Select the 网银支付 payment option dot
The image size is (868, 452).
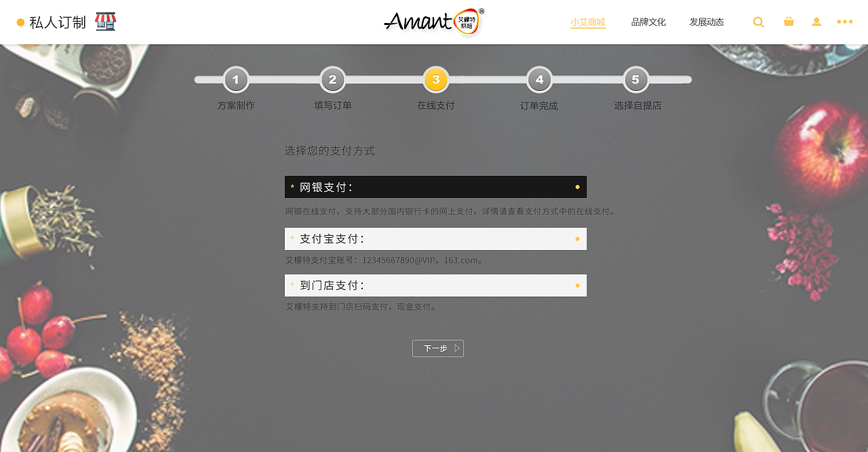[577, 186]
